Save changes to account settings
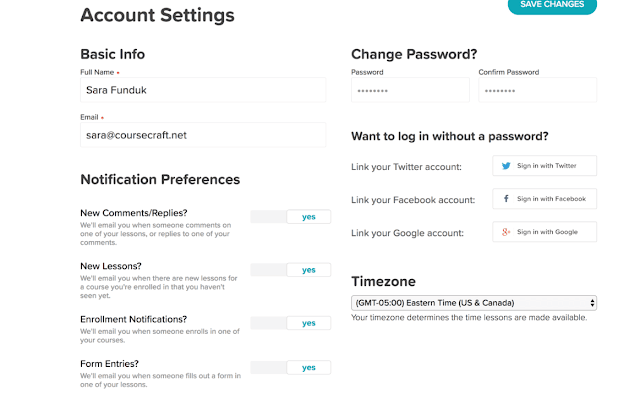Viewport: 640px width, 416px height. (552, 5)
